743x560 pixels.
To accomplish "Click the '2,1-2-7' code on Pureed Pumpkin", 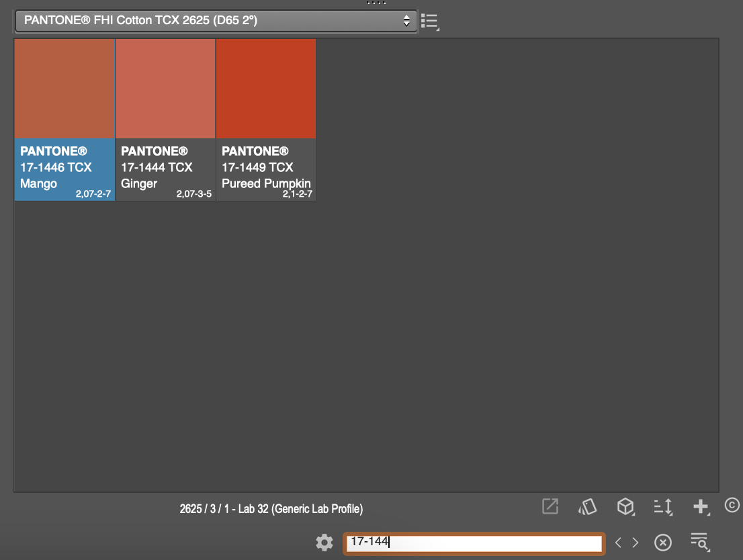I will pyautogui.click(x=298, y=194).
